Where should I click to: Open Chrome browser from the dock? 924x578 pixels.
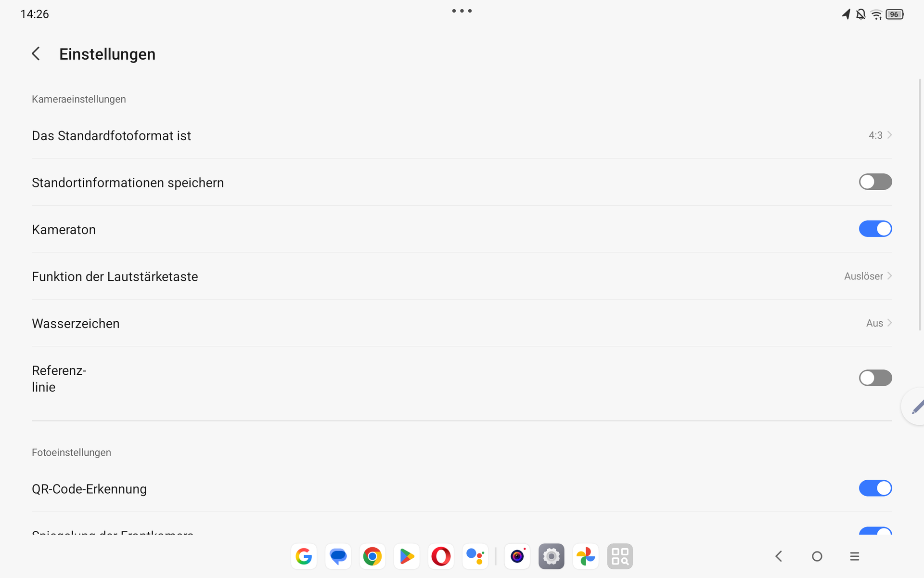(x=372, y=556)
